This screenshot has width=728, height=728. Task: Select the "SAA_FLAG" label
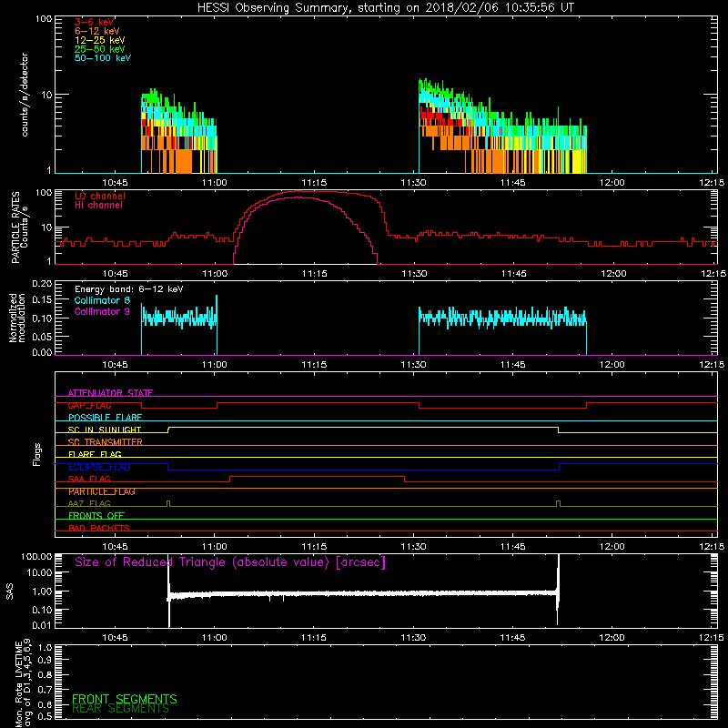89,480
